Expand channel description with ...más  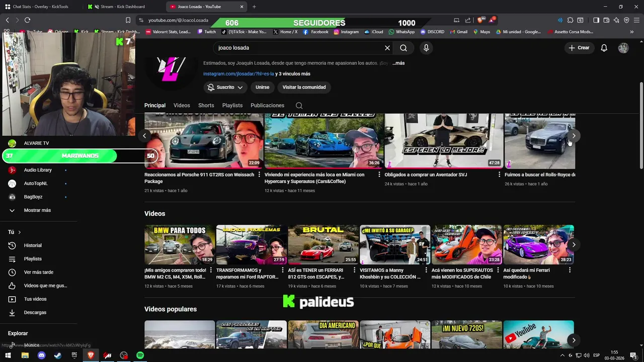tap(398, 63)
